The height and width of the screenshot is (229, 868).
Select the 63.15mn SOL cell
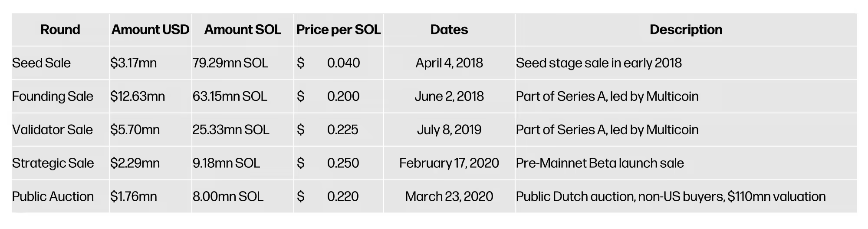coord(230,96)
